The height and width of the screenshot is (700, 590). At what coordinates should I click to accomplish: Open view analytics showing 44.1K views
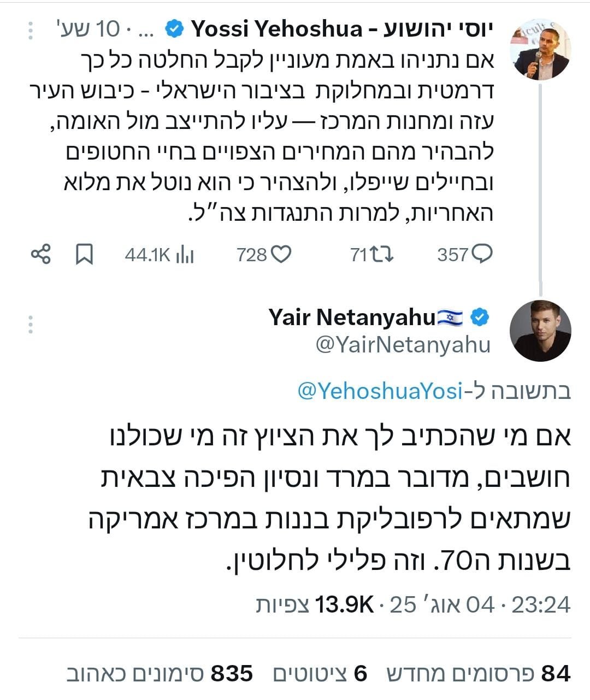pos(158,254)
